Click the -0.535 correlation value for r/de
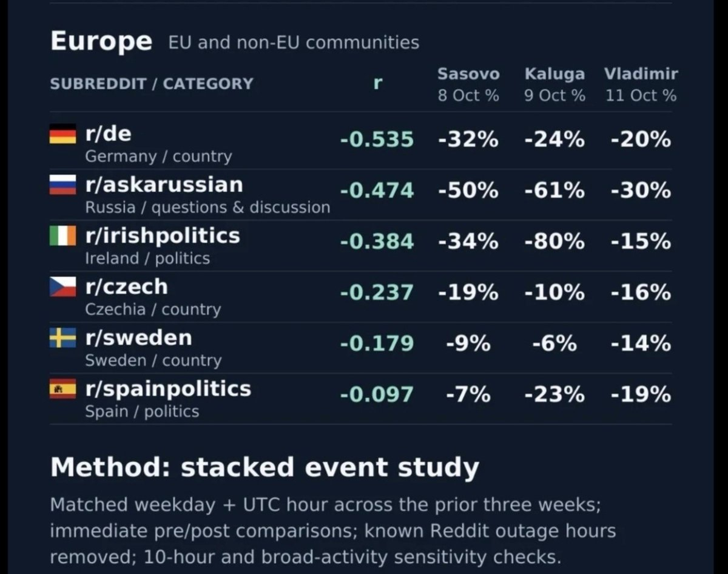This screenshot has height=574, width=728. tap(377, 140)
